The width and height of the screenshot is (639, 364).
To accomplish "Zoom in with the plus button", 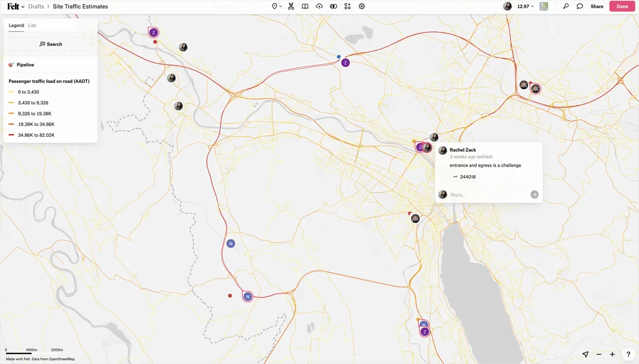I will [612, 354].
